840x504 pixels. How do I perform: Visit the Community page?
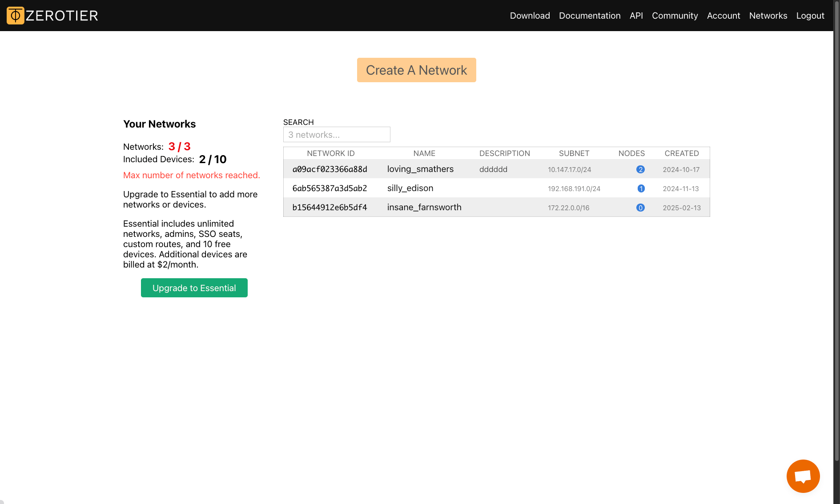click(675, 15)
